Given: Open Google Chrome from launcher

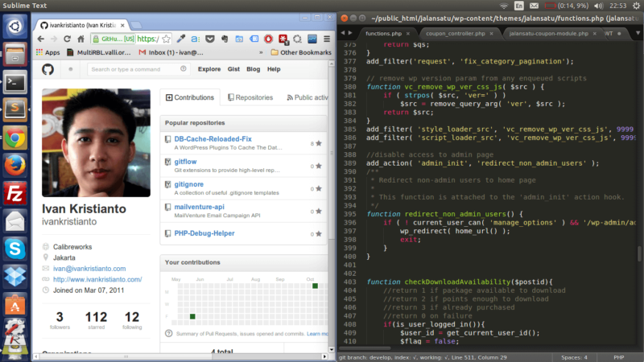Looking at the screenshot, I should point(15,138).
